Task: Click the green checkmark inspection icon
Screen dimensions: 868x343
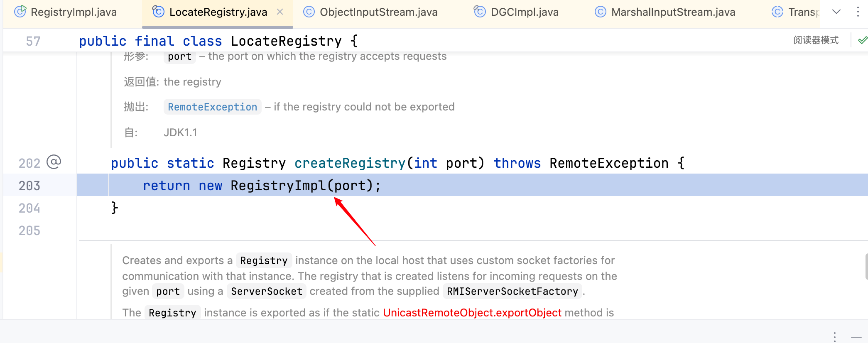Action: click(x=862, y=40)
